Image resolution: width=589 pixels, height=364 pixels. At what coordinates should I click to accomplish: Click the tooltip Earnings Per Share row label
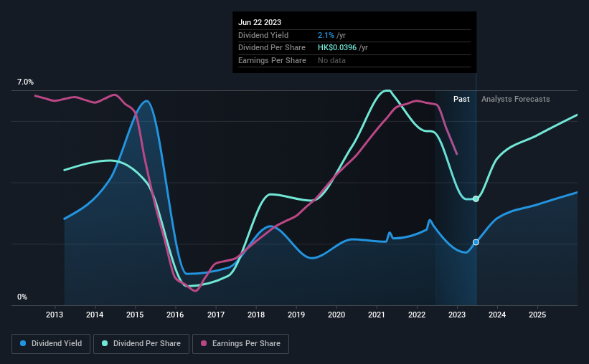point(272,60)
